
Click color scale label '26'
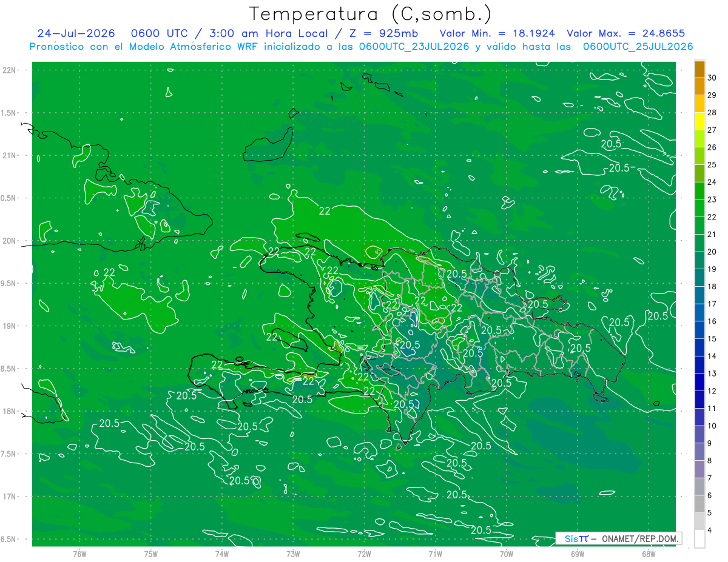coord(712,147)
